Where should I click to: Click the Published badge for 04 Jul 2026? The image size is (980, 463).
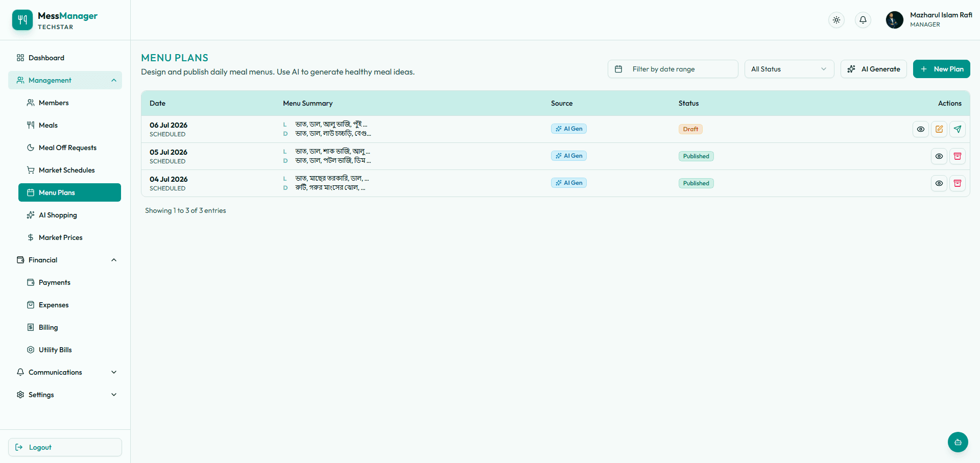pos(696,183)
